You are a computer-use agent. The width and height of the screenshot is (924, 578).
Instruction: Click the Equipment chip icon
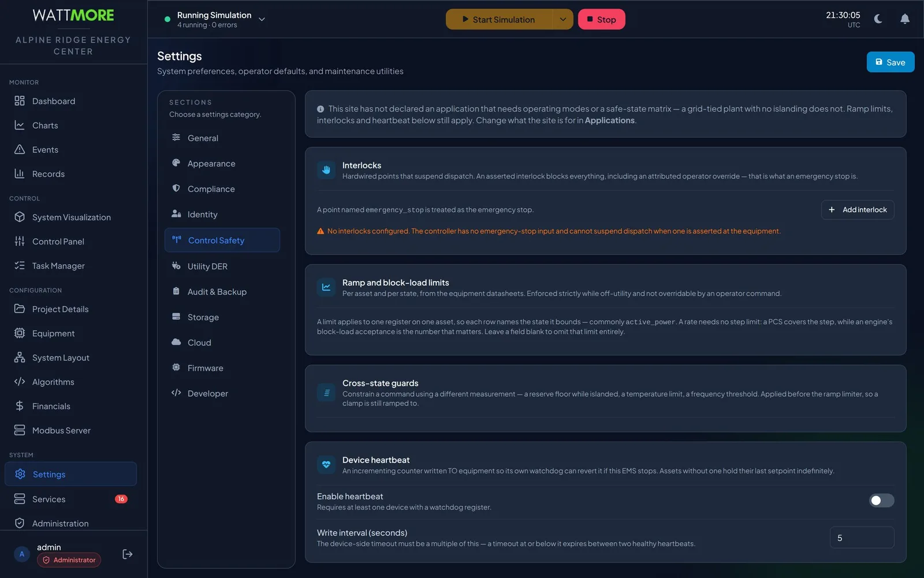click(20, 334)
